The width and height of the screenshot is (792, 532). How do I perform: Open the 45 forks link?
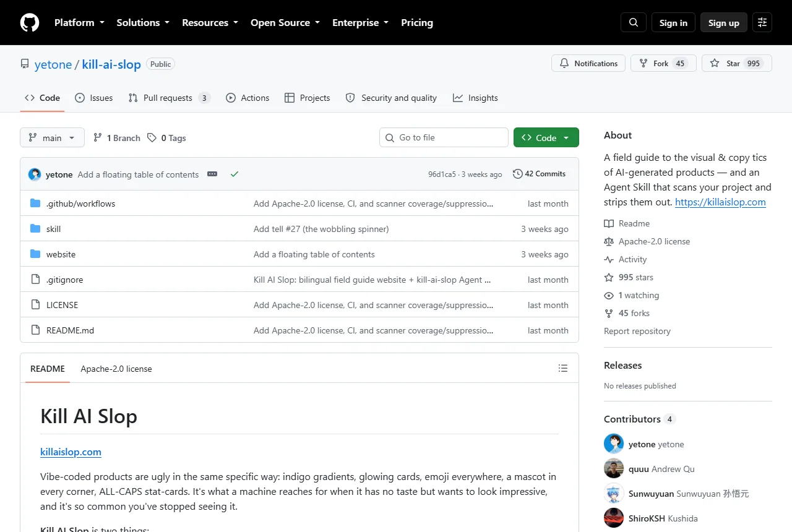click(x=627, y=313)
